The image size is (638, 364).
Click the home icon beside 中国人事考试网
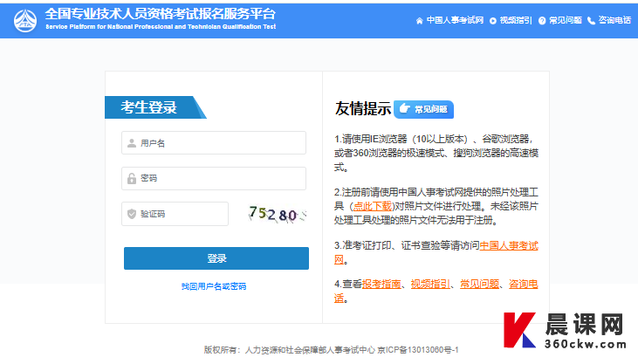pos(419,20)
